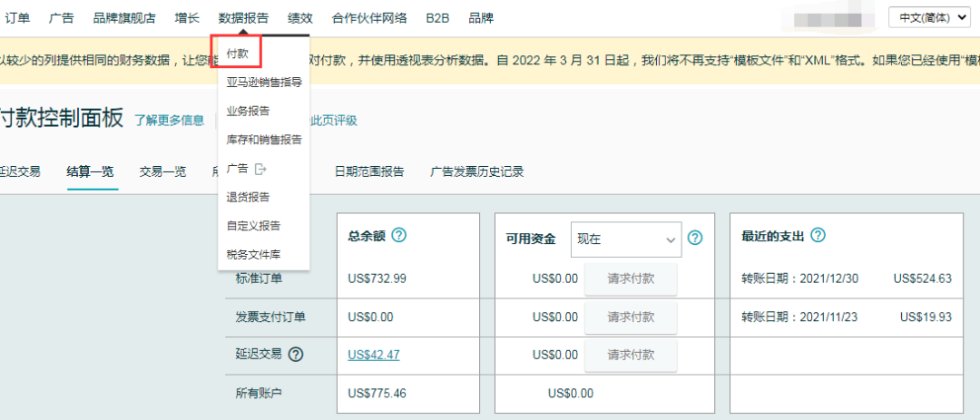Screen dimensions: 980x420
Task: Click help icon next to 延迟交易
Action: [x=295, y=355]
